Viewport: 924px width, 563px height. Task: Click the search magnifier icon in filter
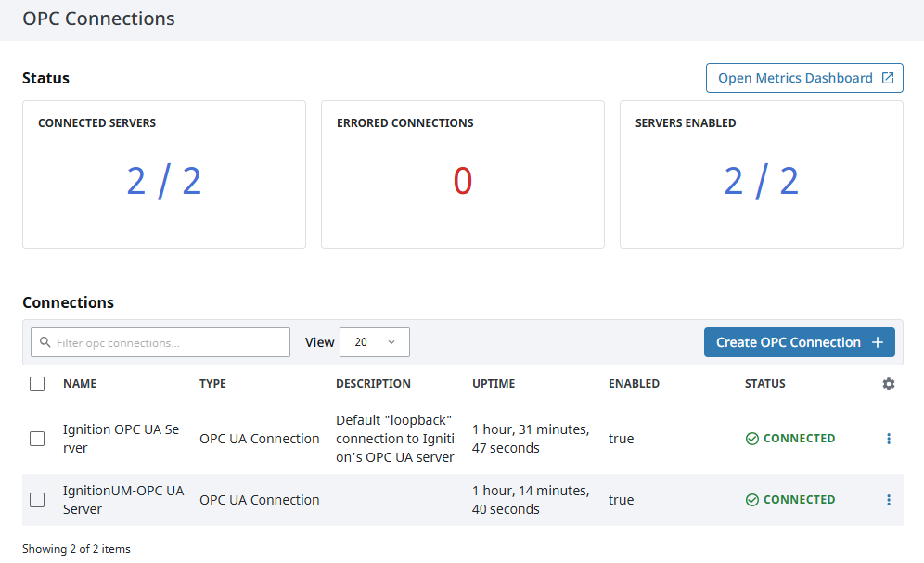45,342
